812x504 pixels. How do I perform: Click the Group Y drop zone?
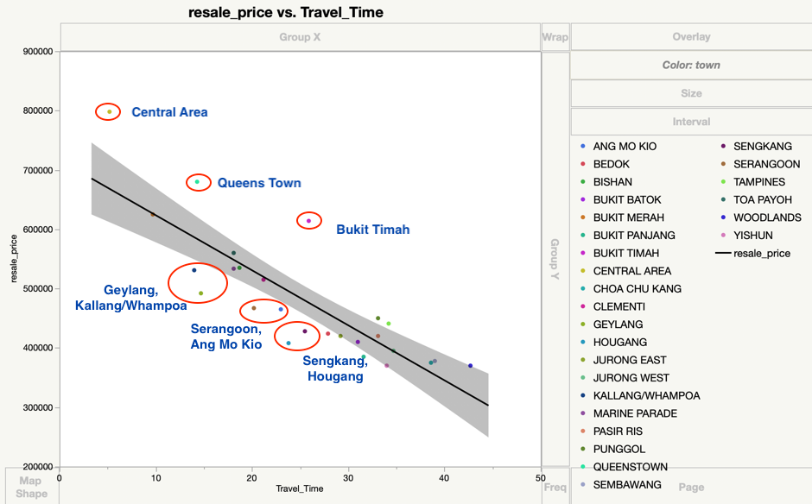tap(555, 259)
